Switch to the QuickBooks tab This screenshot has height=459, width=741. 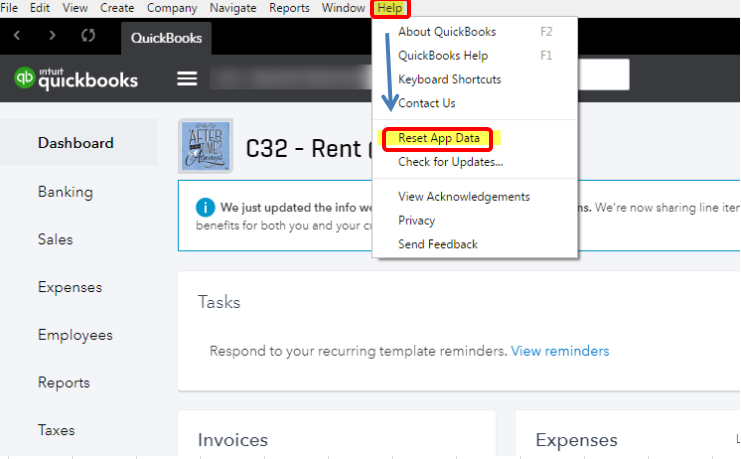coord(166,38)
